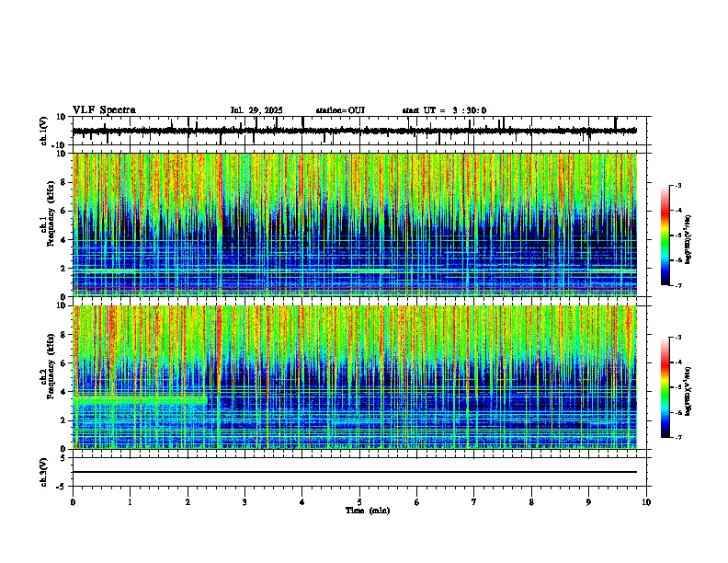Click the ch.1 spectrogram color scale bar
This screenshot has width=728, height=563.
pos(665,236)
